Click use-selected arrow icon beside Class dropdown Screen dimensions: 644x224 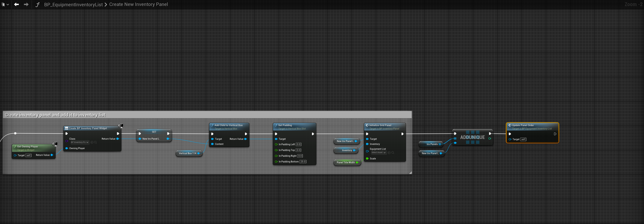[x=92, y=142]
